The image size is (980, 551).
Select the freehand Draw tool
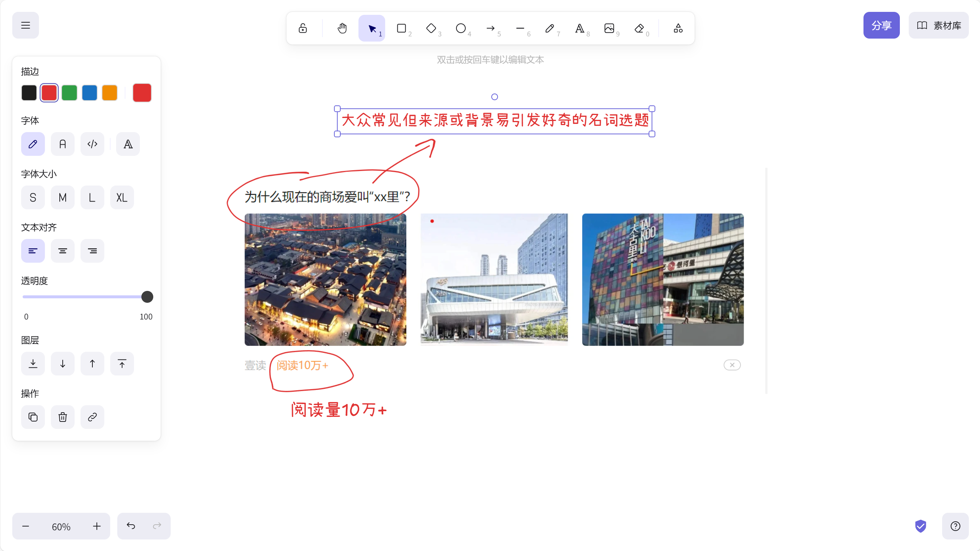pos(550,28)
